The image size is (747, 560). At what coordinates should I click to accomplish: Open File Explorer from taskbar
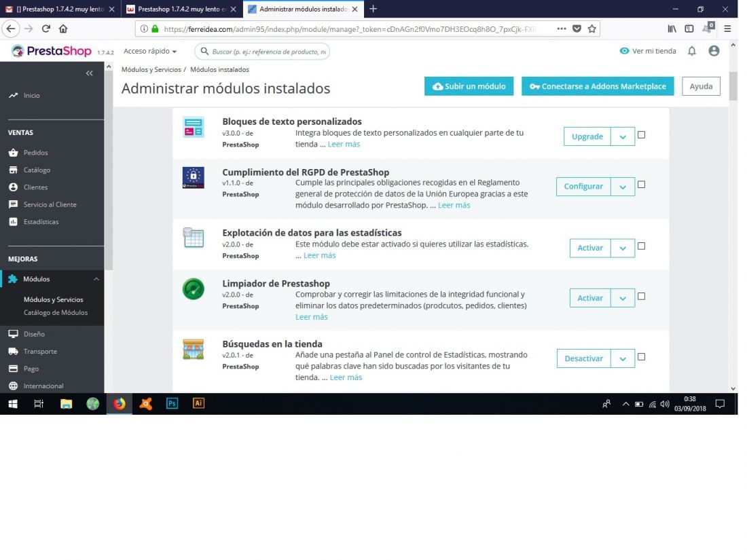click(x=67, y=404)
